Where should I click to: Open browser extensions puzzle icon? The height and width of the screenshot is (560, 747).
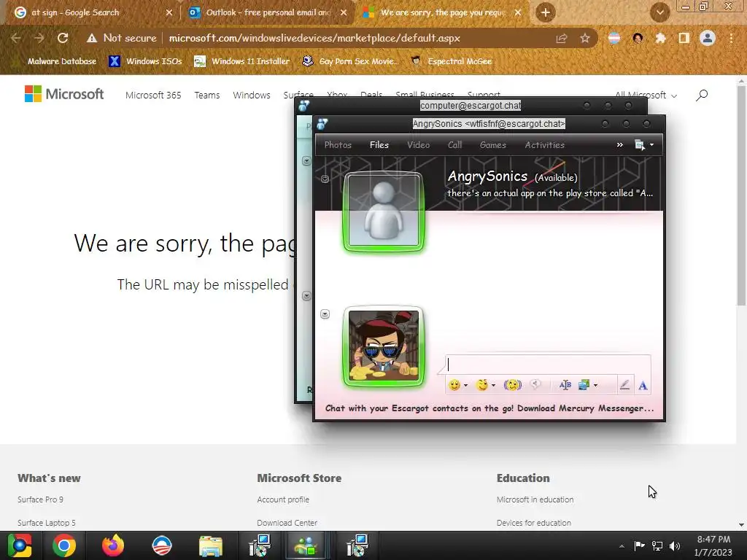coord(660,38)
